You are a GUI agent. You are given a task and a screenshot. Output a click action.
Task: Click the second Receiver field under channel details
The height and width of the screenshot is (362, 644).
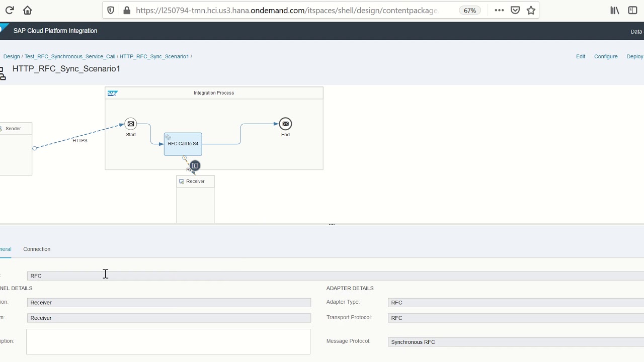(169, 318)
